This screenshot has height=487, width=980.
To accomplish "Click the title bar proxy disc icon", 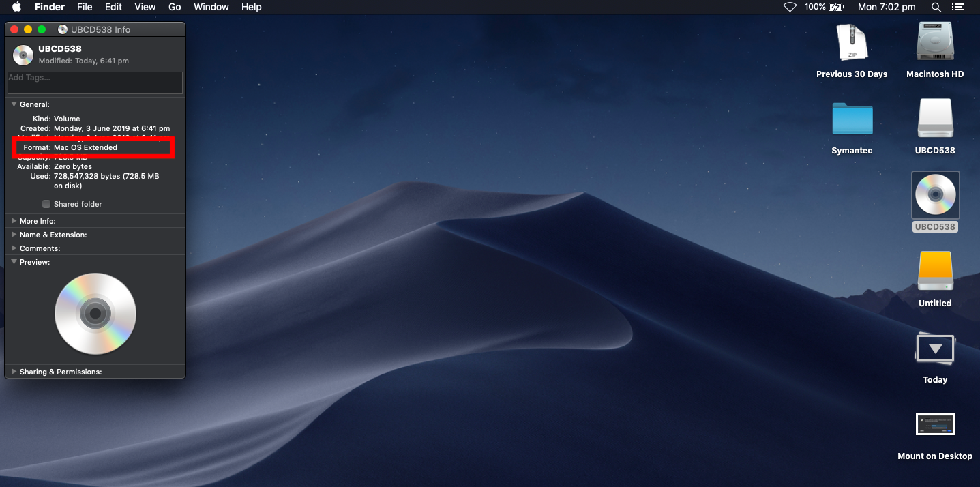I will [63, 29].
